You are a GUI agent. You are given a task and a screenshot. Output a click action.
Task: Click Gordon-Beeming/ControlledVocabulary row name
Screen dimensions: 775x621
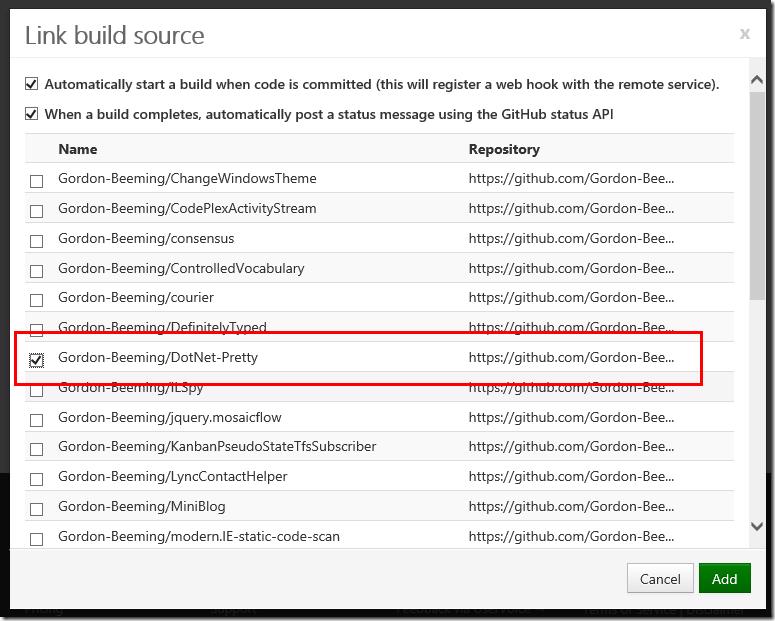[181, 268]
